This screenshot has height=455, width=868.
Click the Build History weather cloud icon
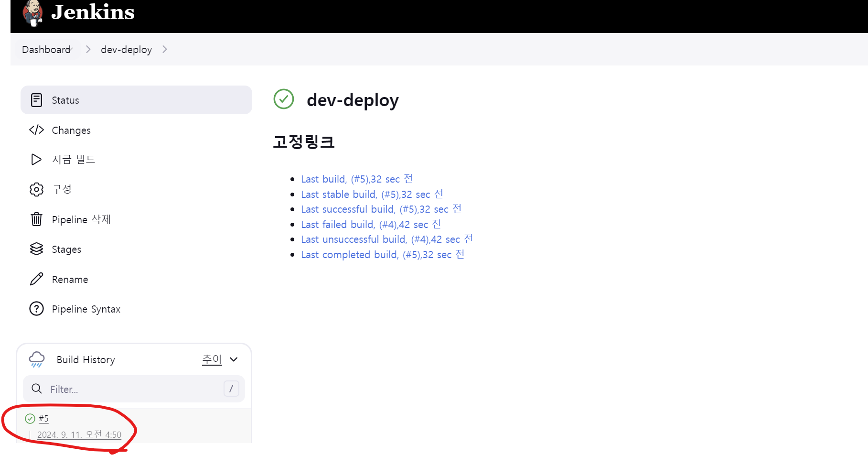[37, 359]
